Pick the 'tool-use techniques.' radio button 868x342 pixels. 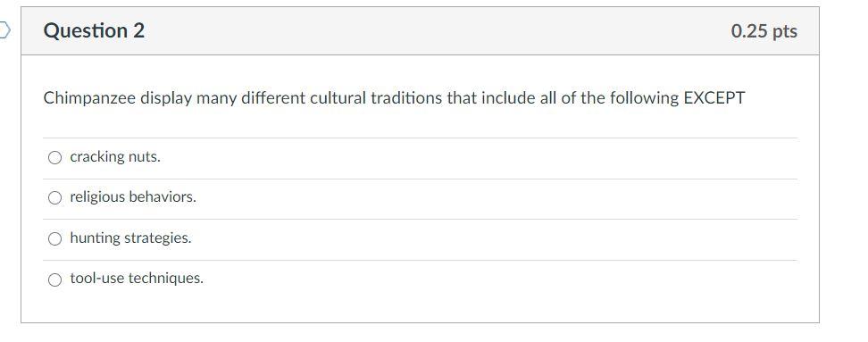coord(54,279)
